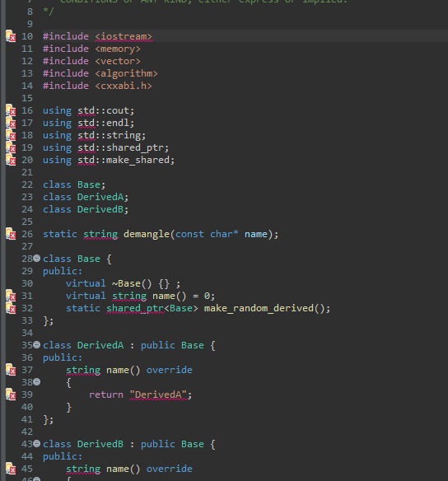Image resolution: width=448 pixels, height=481 pixels.
Task: Click the override keyword on line 45
Action: (169, 469)
